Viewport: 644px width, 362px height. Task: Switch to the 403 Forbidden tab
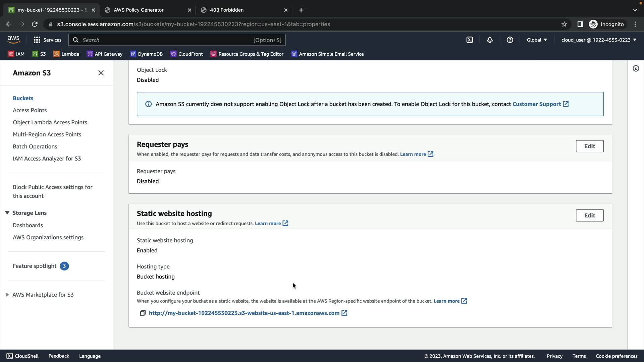pyautogui.click(x=227, y=10)
